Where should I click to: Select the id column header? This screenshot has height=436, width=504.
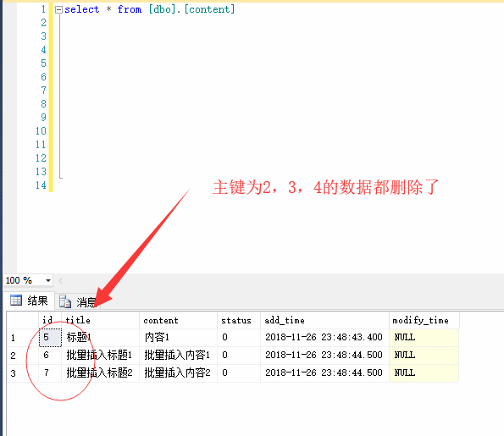pos(50,320)
